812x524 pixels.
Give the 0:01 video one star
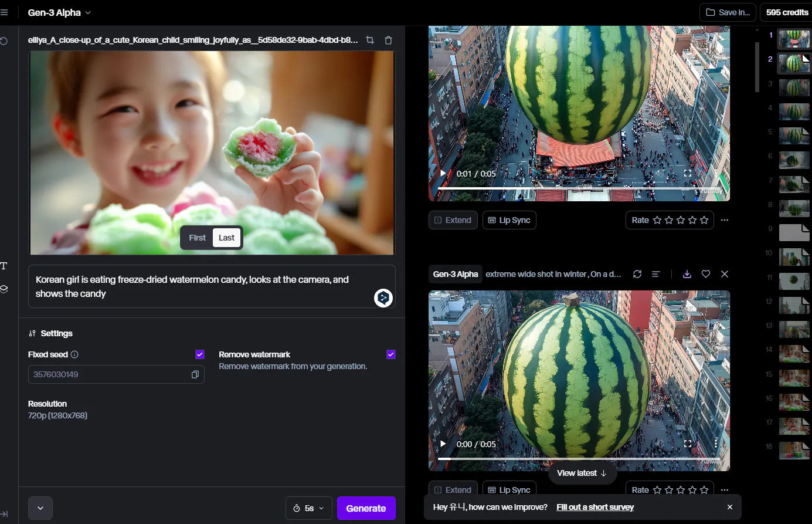coord(657,220)
